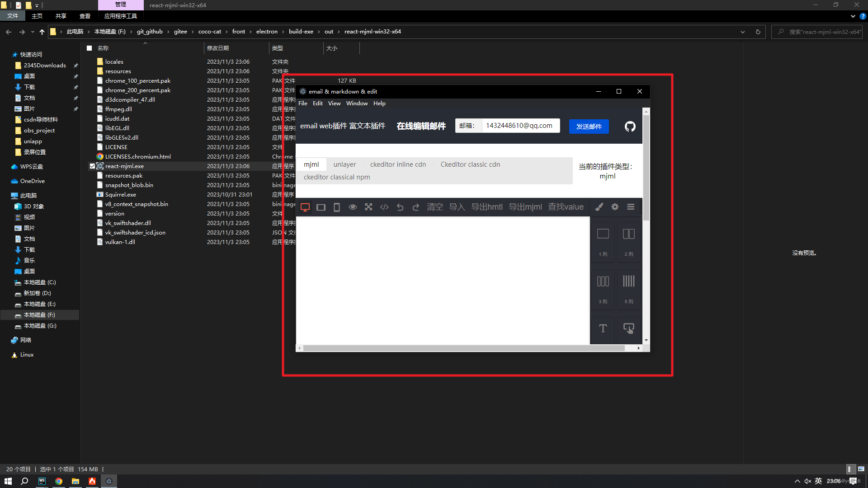
Task: Switch to ckeditor classical npm tab
Action: coord(337,177)
